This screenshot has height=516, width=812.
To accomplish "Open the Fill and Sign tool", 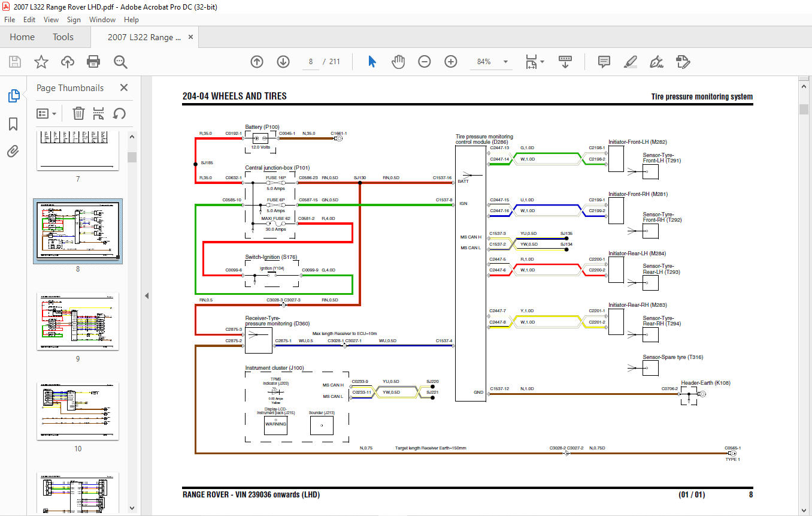I will [x=656, y=62].
